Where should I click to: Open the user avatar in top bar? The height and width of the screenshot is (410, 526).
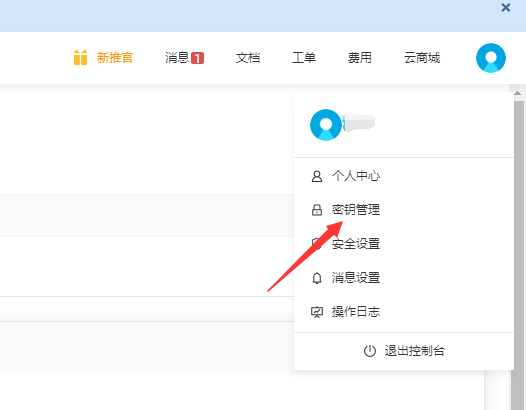click(491, 58)
